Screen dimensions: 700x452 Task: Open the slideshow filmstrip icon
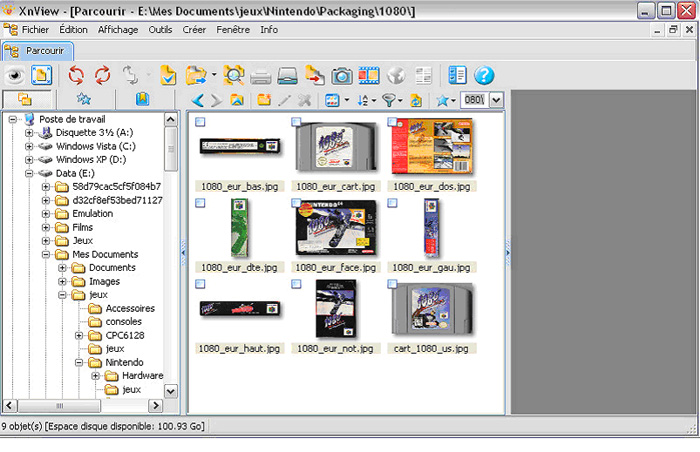click(369, 75)
